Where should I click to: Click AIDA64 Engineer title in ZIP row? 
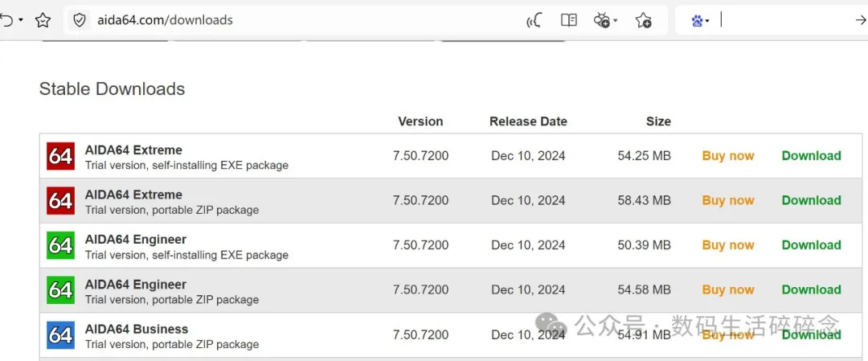[x=136, y=285]
